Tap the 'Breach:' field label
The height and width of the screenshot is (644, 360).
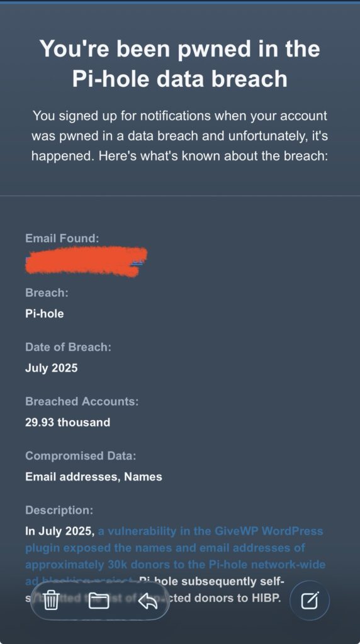(47, 293)
